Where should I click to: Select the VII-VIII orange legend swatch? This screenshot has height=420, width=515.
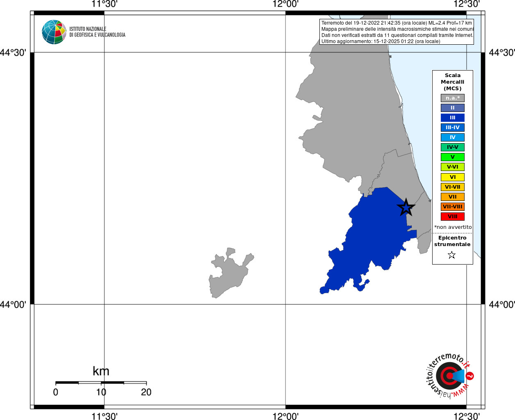453,207
